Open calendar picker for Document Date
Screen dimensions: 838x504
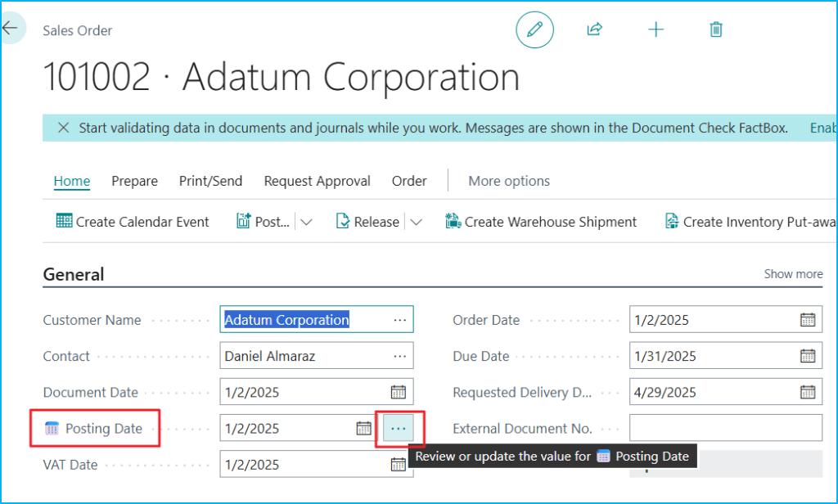(x=398, y=392)
